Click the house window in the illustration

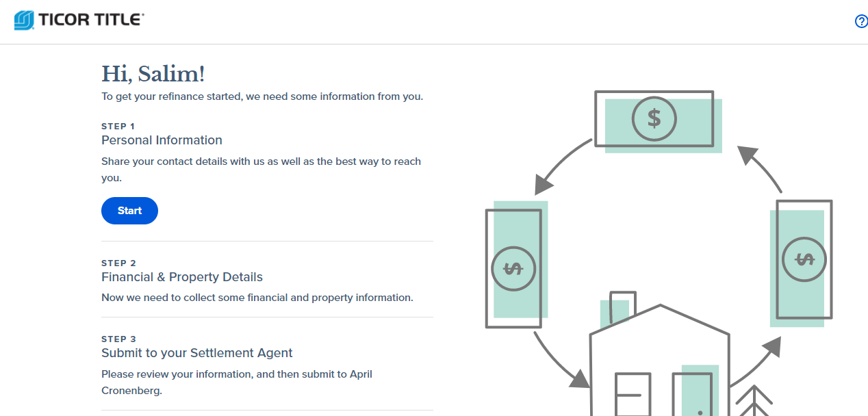pos(633,395)
